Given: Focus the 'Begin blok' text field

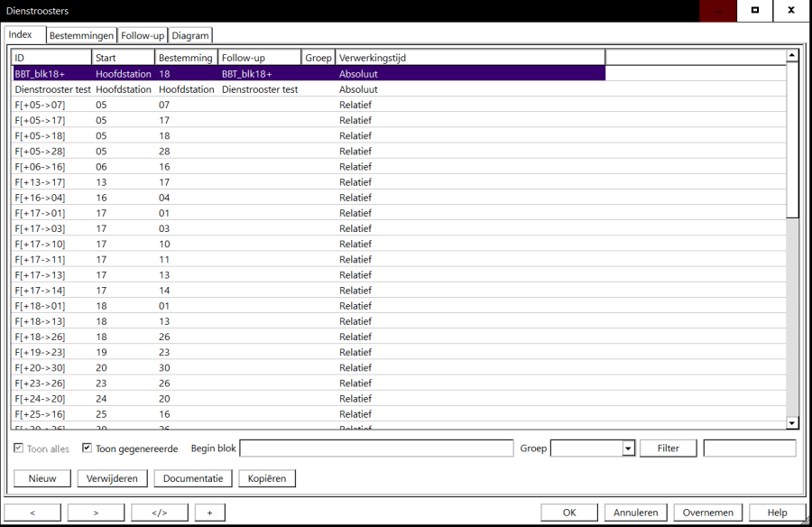Looking at the screenshot, I should 376,448.
